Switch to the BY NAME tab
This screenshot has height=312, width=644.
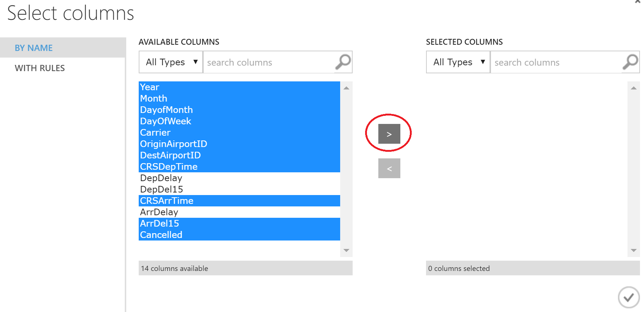[x=34, y=48]
